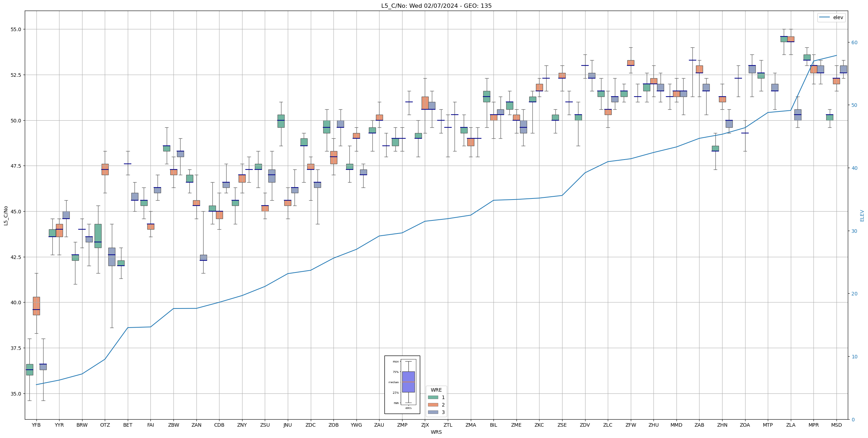This screenshot has height=438, width=868.
Task: Click the chart title L5_C/No text
Action: point(436,6)
